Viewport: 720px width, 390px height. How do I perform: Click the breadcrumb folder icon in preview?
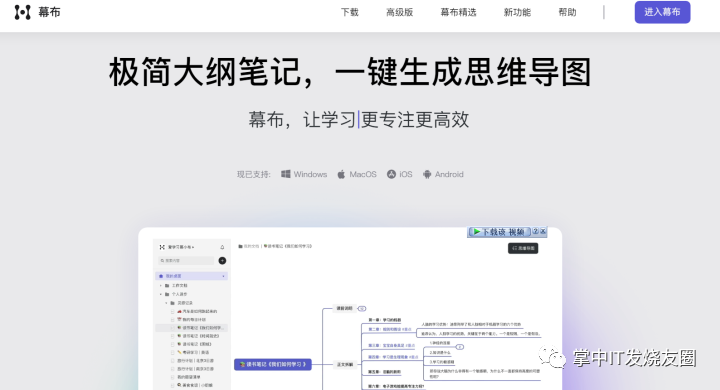[241, 246]
